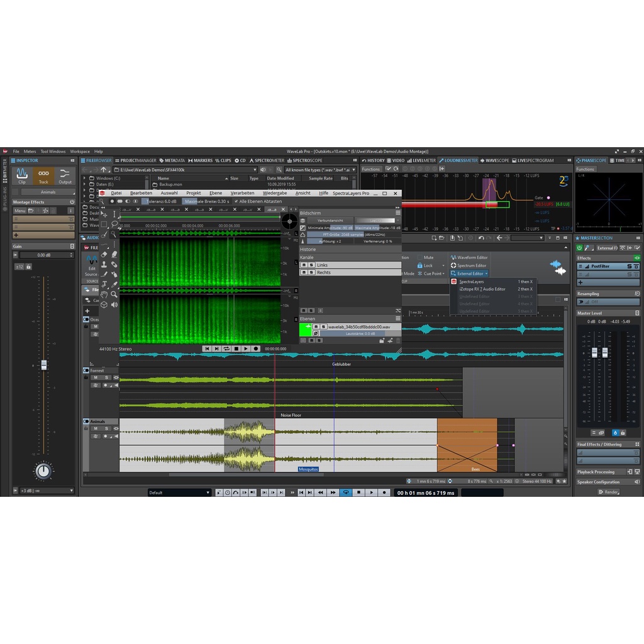Image resolution: width=644 pixels, height=644 pixels.
Task: Mute the Animals track
Action: coord(96,428)
